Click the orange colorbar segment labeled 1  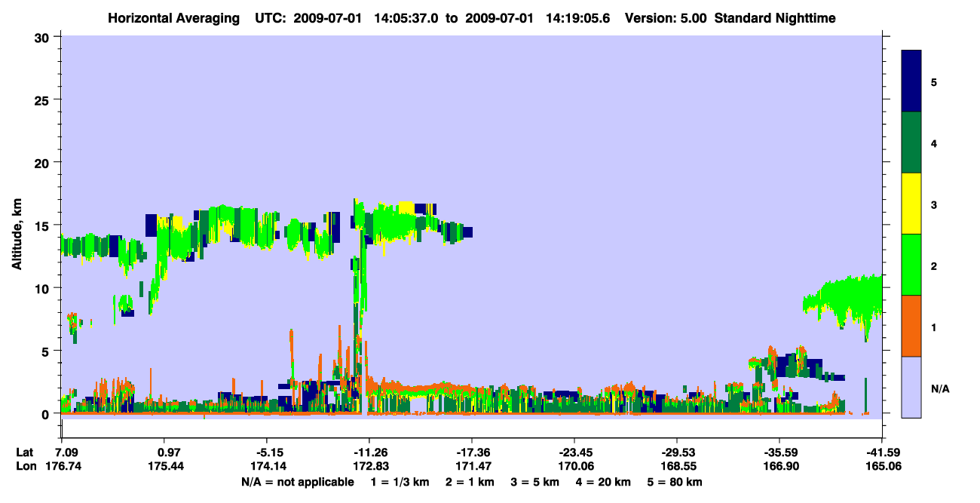coord(911,326)
